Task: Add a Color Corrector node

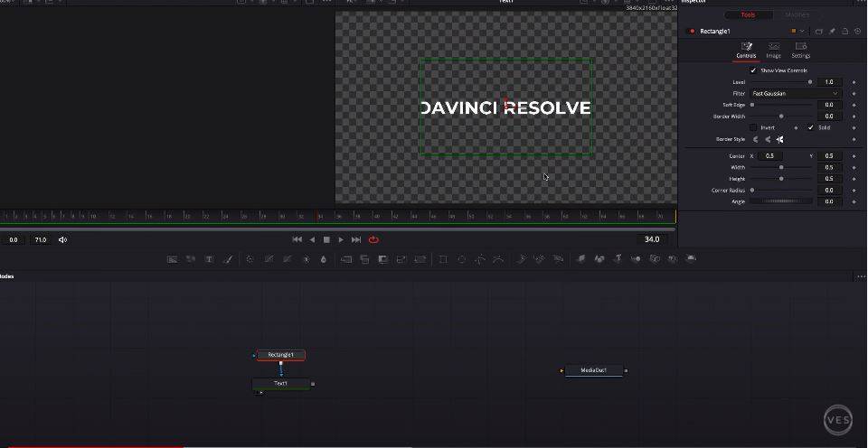Action: tap(250, 259)
